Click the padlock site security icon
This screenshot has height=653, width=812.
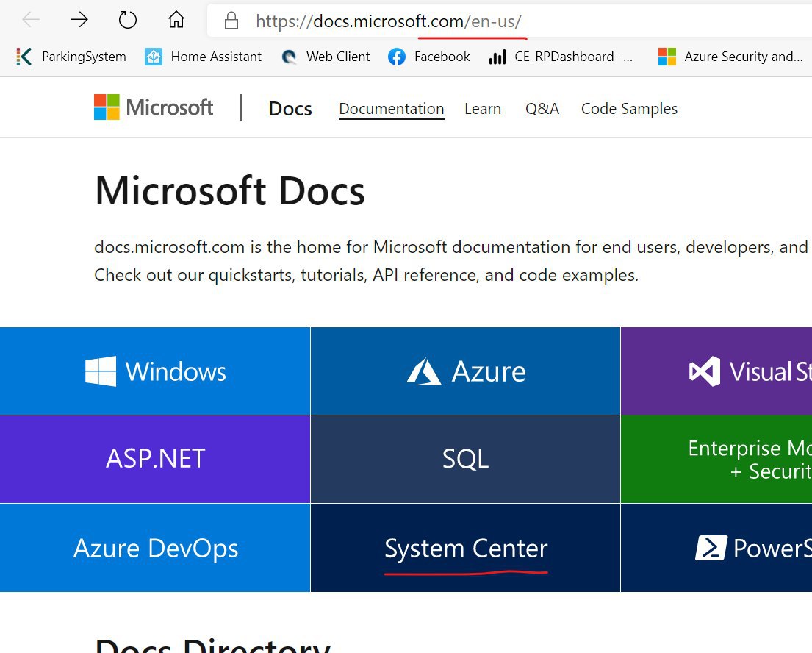231,21
